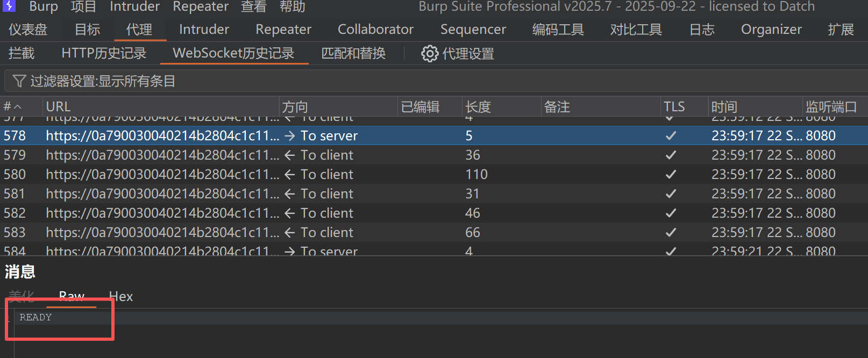Click the TLS checkmark in row 578
The width and height of the screenshot is (868, 358).
671,136
